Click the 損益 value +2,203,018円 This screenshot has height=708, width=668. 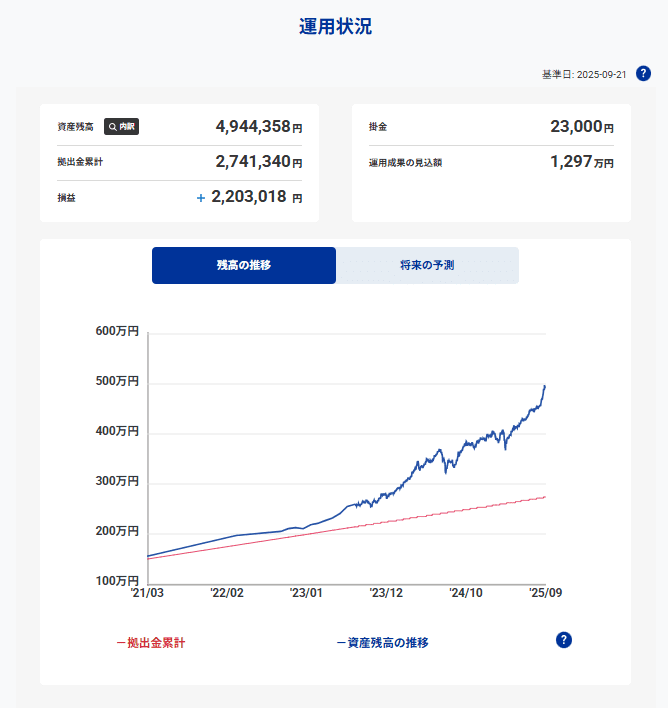pos(250,198)
